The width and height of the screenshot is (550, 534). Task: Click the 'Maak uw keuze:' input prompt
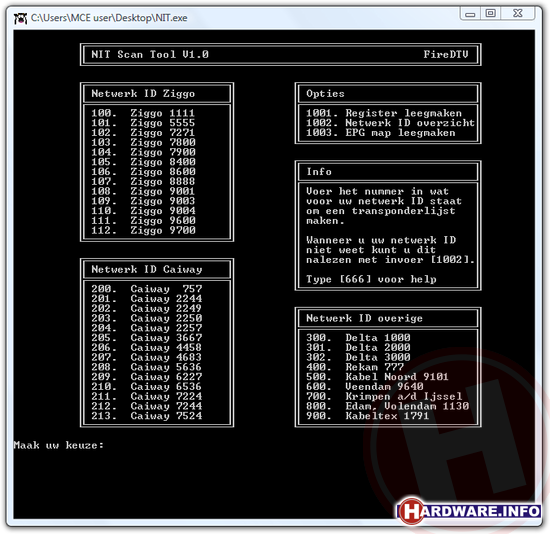coord(59,445)
